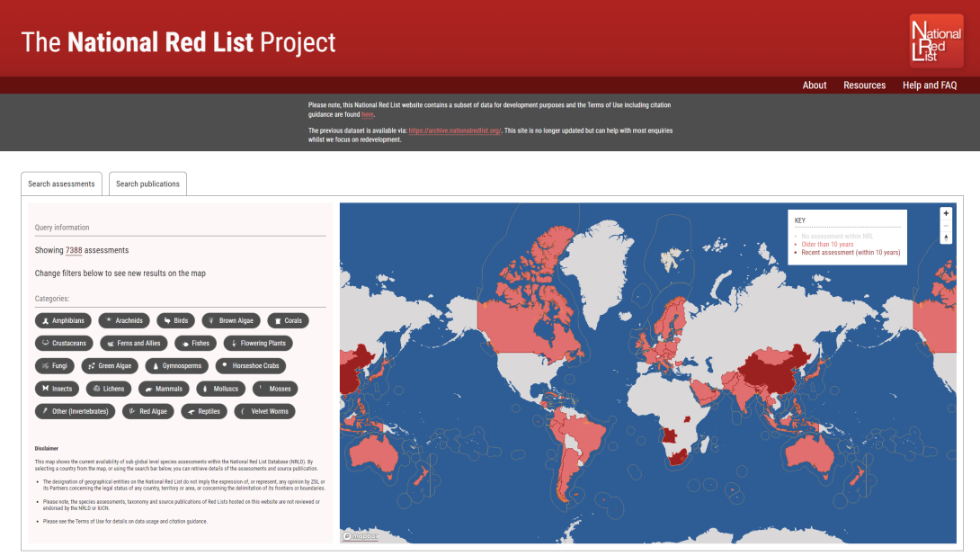Click the 7388 assessments count
Screen dimensions: 980x556
74,250
